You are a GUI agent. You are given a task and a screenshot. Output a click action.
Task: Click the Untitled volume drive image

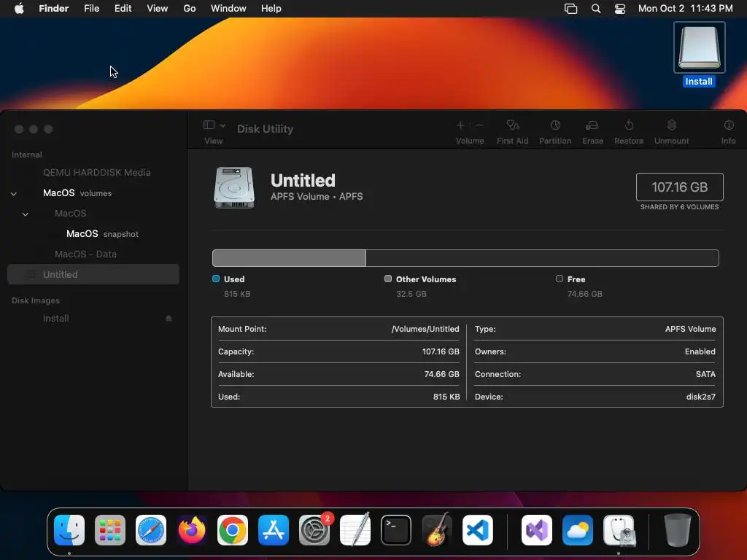click(x=234, y=187)
